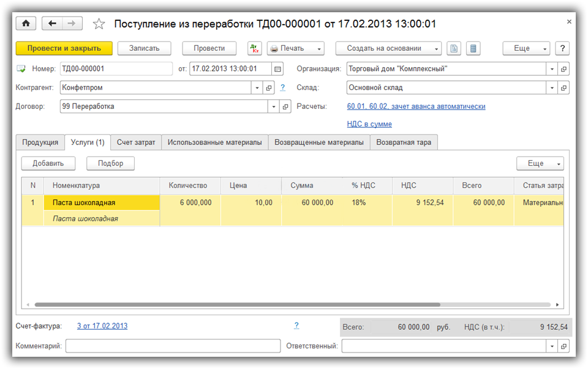Viewport: 588px width, 369px height.
Task: Show debit-credit postings icon
Action: pos(254,48)
